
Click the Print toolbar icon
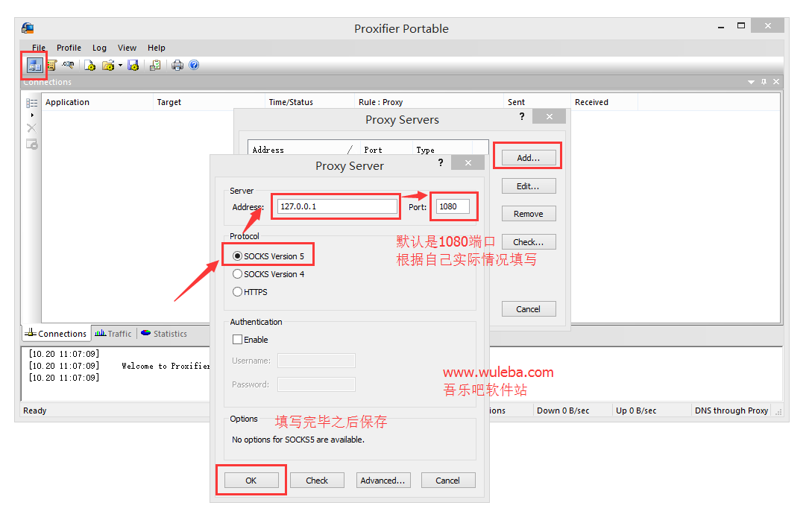[x=177, y=65]
